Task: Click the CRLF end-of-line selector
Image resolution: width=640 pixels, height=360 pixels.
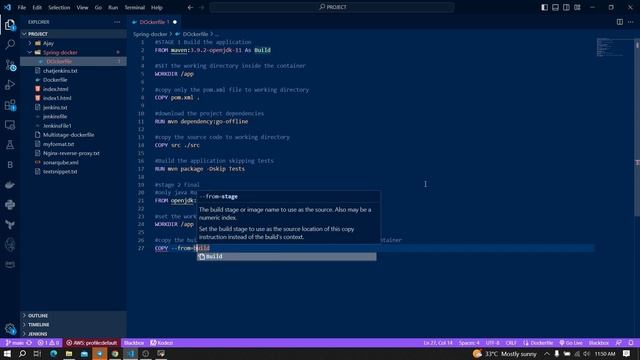Action: tap(511, 343)
